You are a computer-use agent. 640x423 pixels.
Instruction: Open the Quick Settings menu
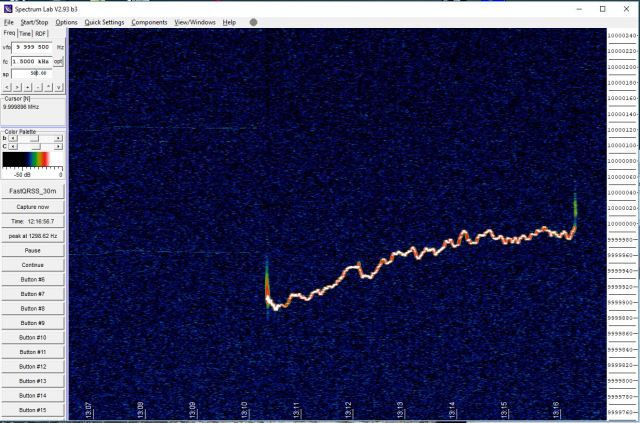(104, 21)
